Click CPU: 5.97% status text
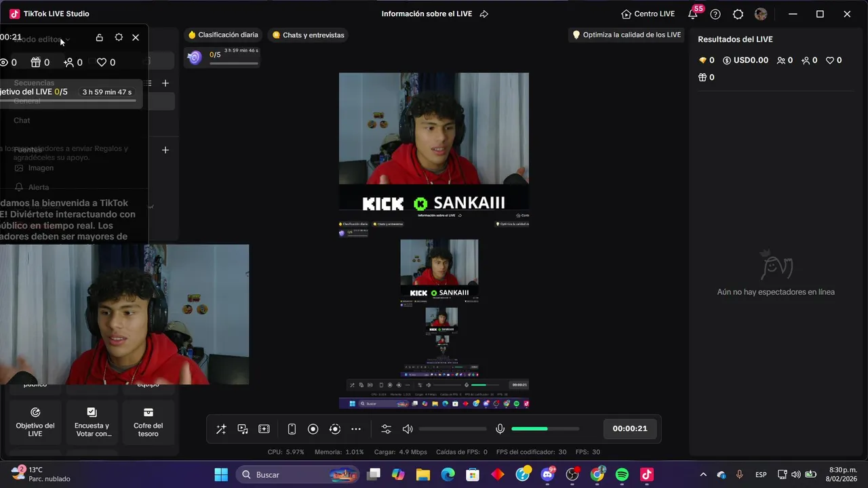 286,452
